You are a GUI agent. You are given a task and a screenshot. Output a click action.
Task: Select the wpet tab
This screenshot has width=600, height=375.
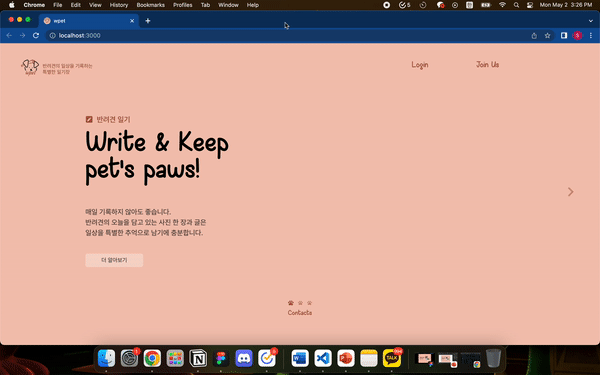(89, 21)
